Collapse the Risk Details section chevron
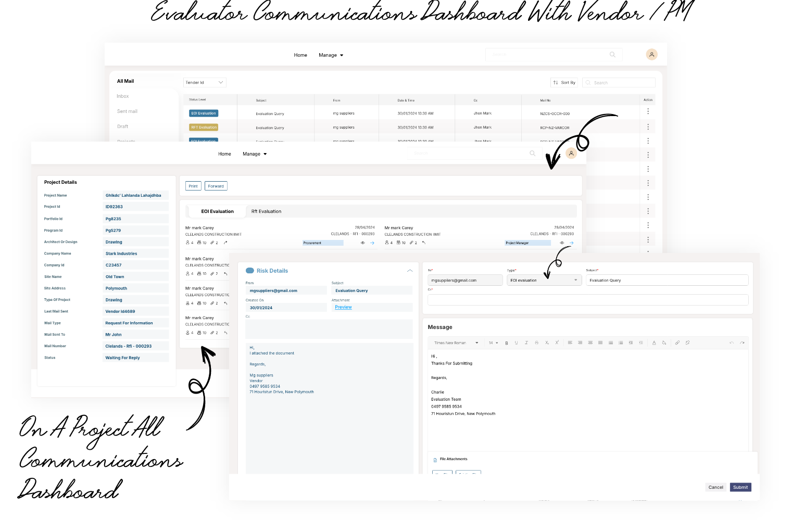 410,271
